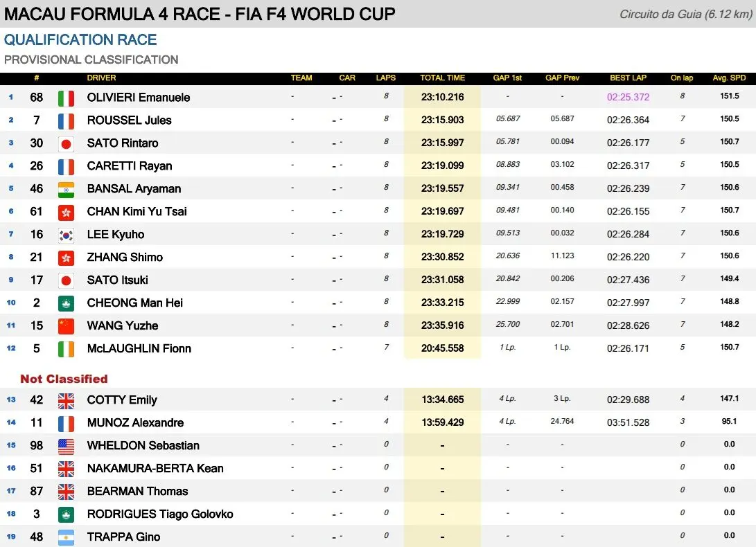The image size is (756, 547).
Task: Open driver ROUSSEL Jules' entry
Action: [129, 120]
